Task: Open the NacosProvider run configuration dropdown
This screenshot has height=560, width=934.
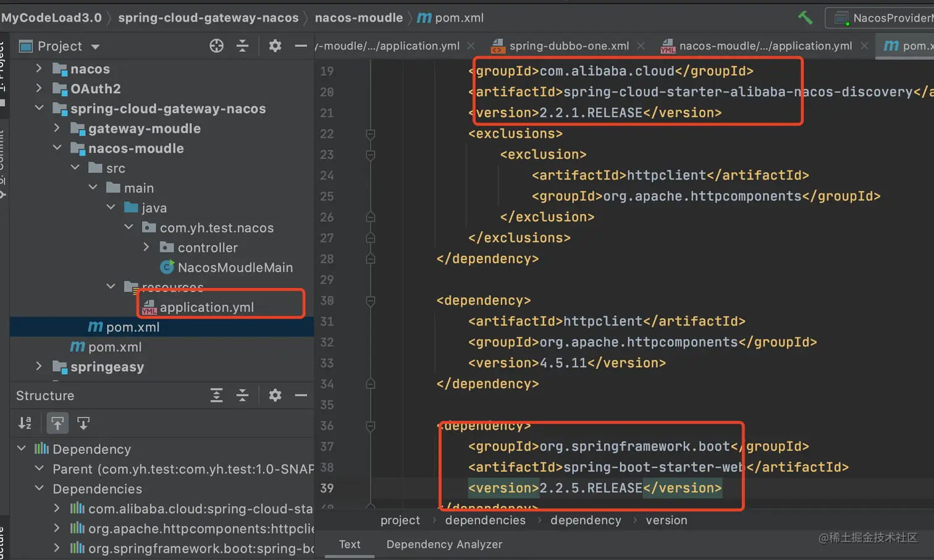Action: [x=880, y=18]
